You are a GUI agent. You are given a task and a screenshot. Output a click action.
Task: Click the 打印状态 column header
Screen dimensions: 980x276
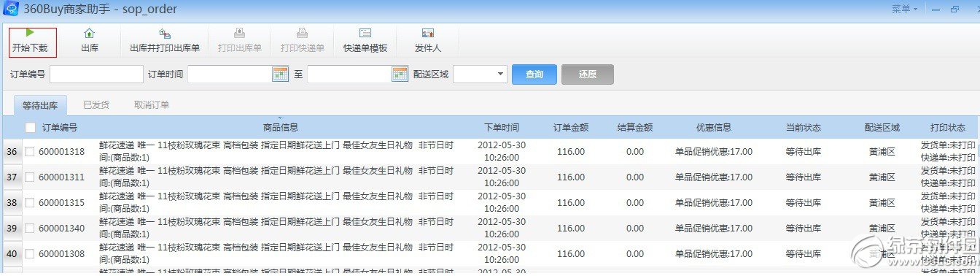(948, 127)
